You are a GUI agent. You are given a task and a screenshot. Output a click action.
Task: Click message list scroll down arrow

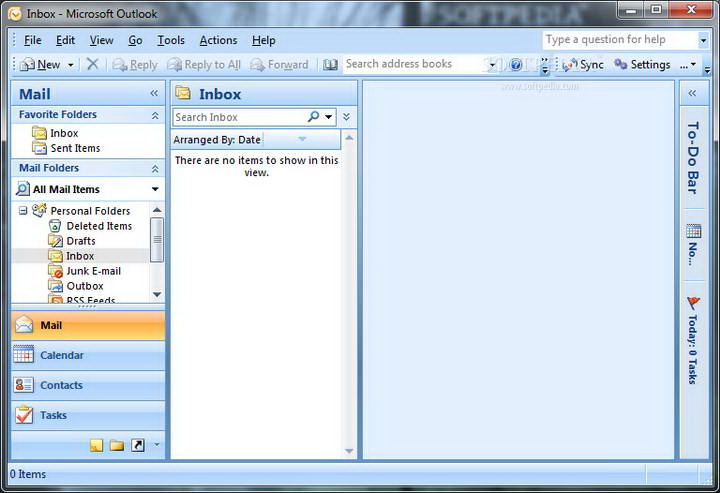pyautogui.click(x=349, y=451)
